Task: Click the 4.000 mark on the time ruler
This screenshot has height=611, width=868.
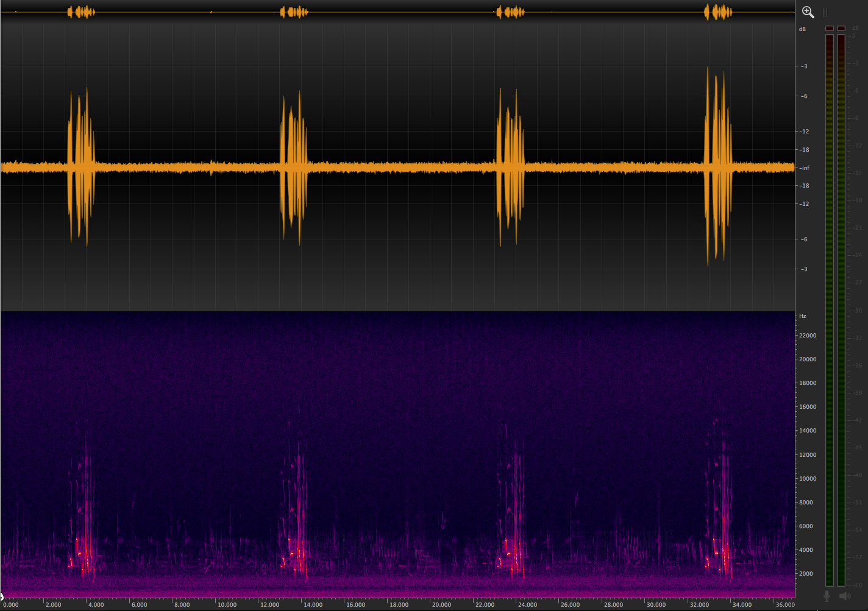Action: (96, 605)
